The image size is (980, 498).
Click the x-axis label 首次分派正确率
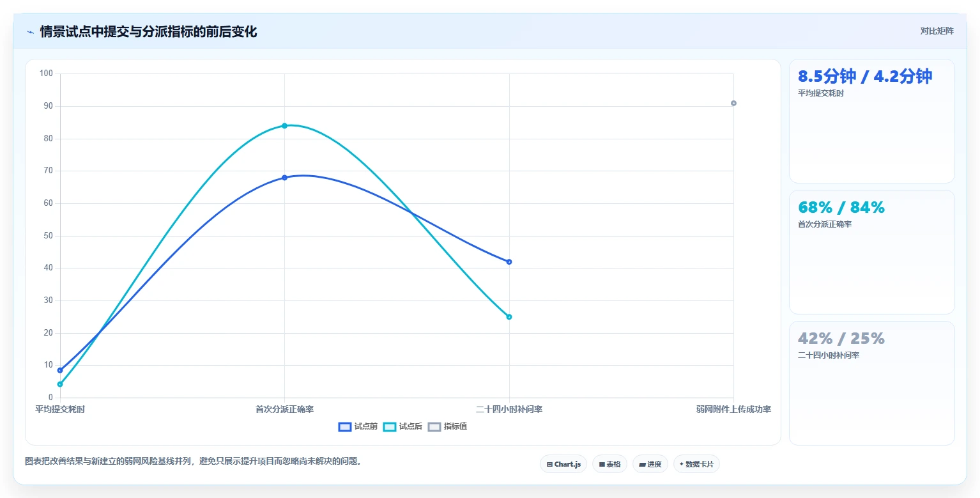pos(284,409)
